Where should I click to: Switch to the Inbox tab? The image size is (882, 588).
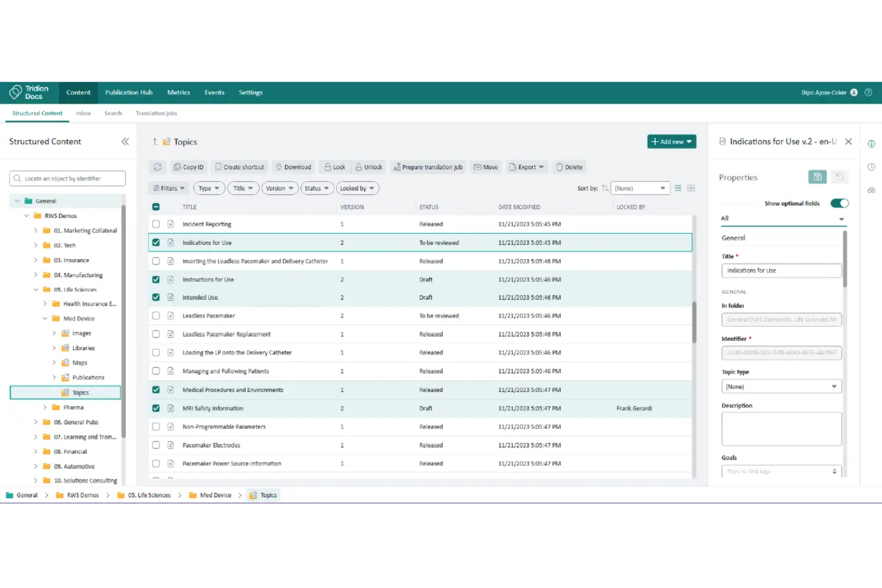83,113
